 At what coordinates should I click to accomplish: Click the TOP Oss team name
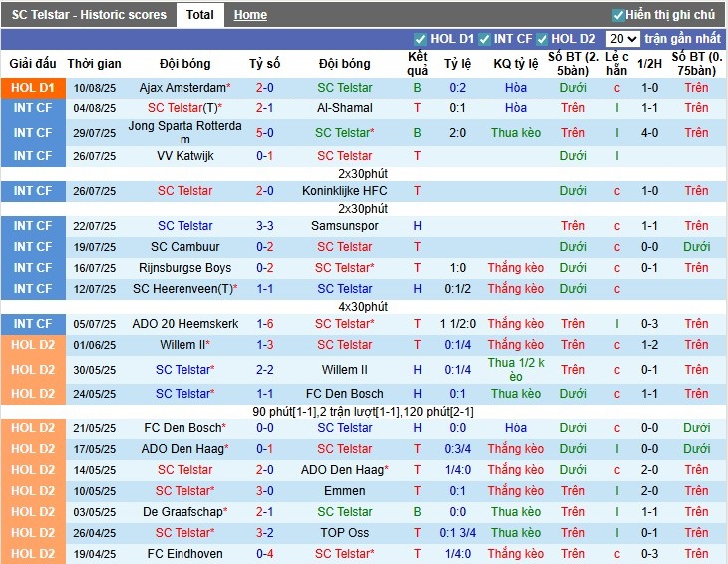(x=344, y=533)
